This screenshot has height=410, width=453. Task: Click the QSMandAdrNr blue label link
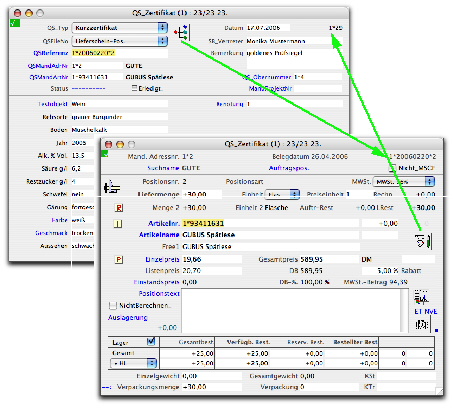(x=48, y=66)
